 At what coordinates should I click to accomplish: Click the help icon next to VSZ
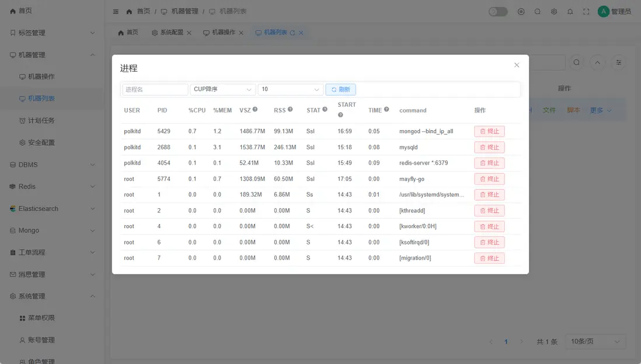pyautogui.click(x=255, y=110)
